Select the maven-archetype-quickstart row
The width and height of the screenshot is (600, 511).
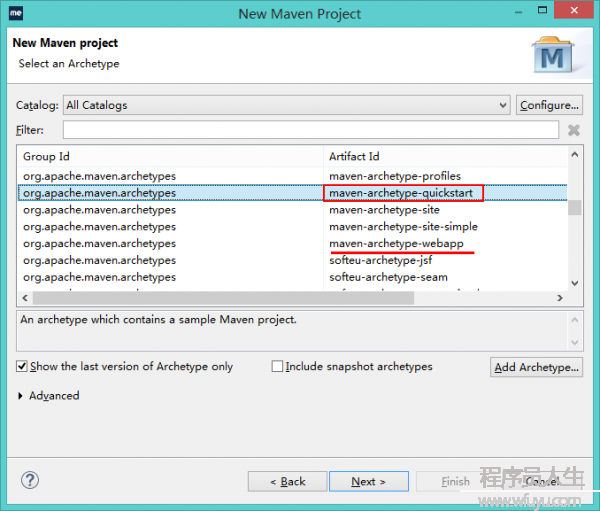pos(293,193)
